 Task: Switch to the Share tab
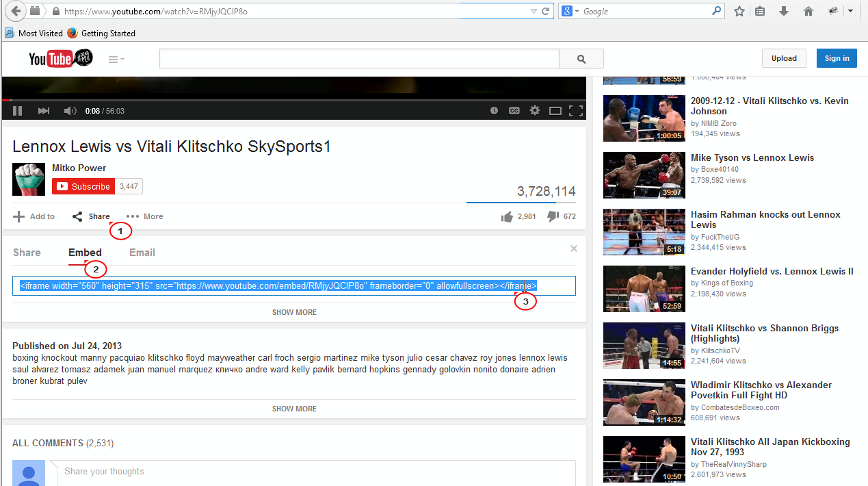tap(27, 253)
